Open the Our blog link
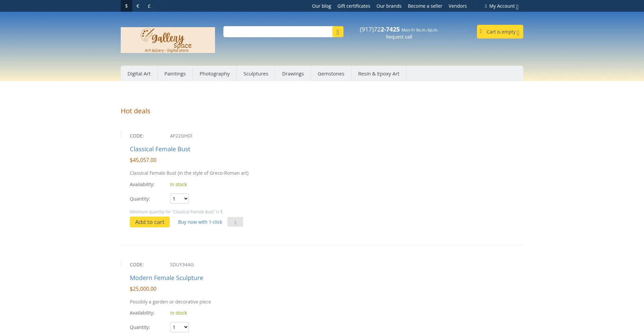Screen dimensions: 644x333 pos(321,6)
